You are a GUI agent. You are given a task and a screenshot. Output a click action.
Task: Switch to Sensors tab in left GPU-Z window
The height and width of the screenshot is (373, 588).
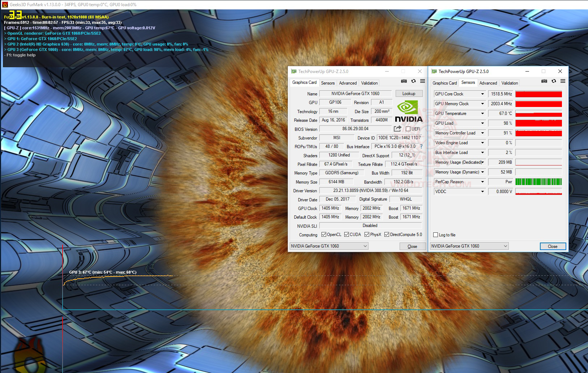(328, 83)
